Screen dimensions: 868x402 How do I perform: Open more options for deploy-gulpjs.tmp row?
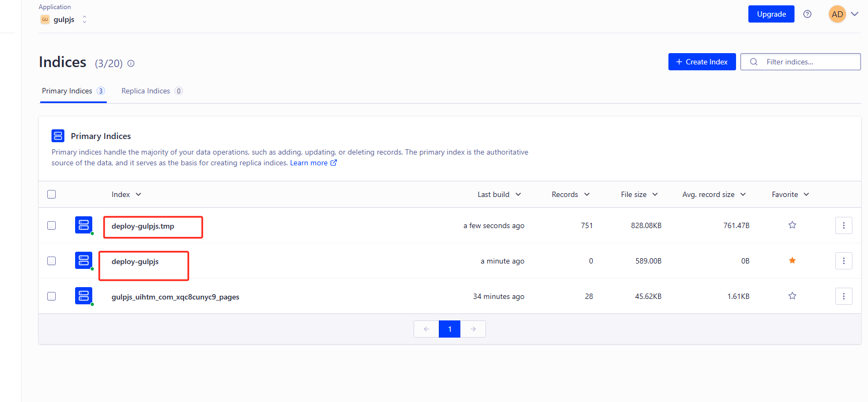(x=843, y=225)
